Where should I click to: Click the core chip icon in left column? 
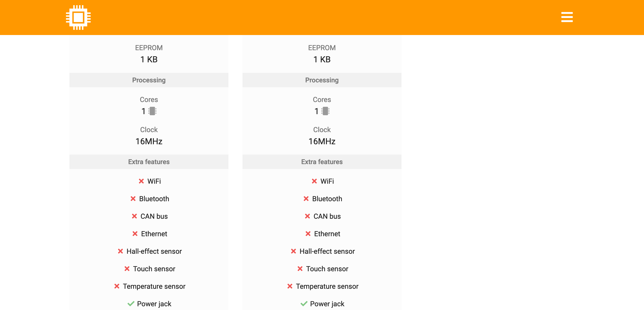pos(152,111)
